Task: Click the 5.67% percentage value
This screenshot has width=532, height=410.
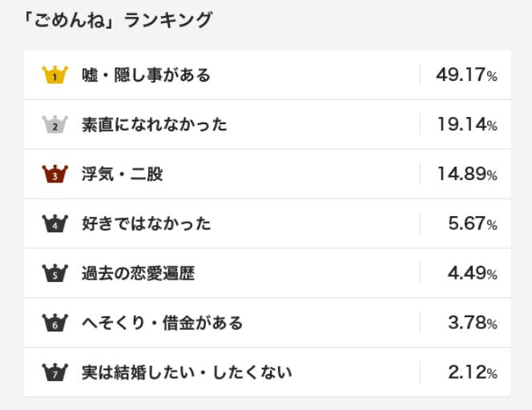Action: click(x=472, y=223)
